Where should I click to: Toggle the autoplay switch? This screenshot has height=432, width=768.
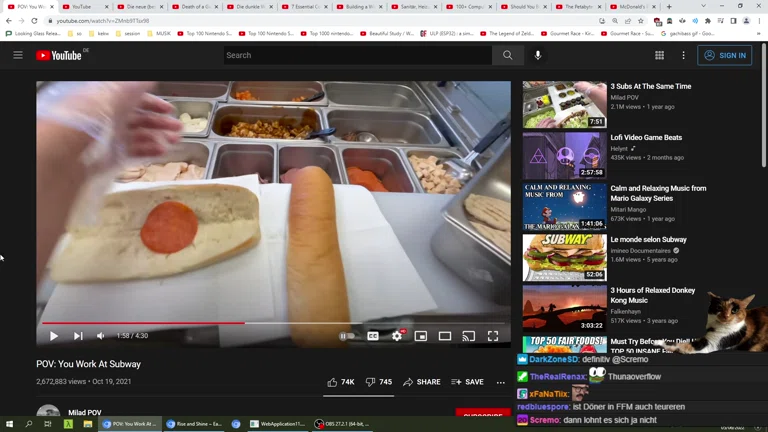(x=347, y=336)
